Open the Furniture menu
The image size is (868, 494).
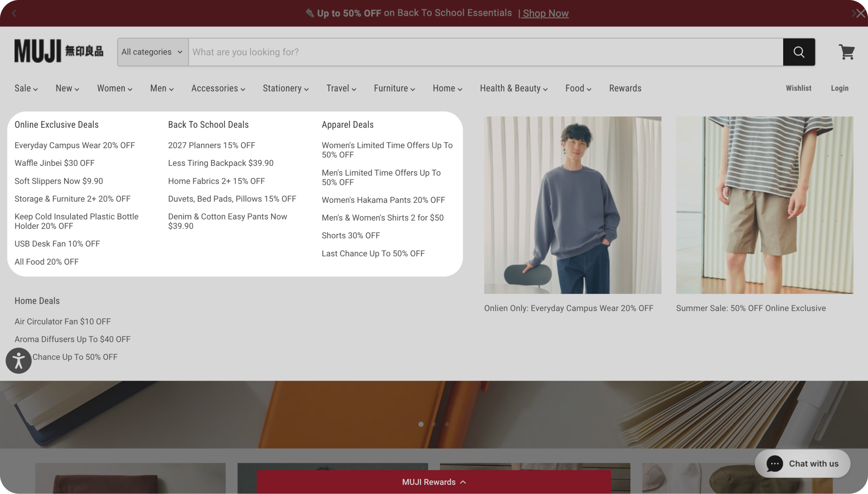coord(395,88)
